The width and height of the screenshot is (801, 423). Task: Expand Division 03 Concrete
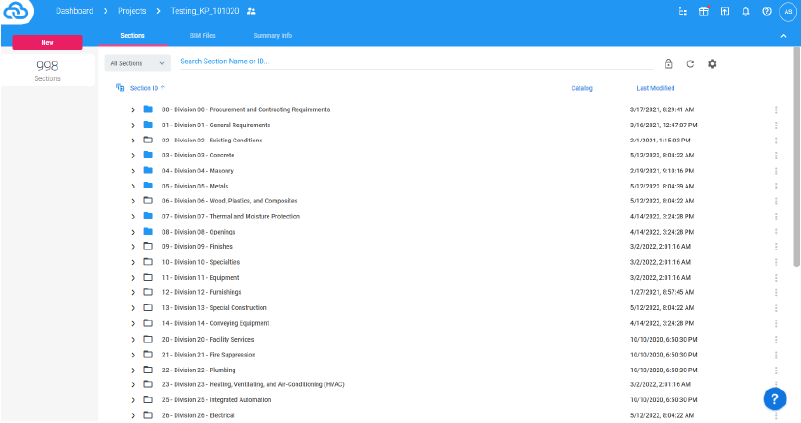click(x=133, y=155)
